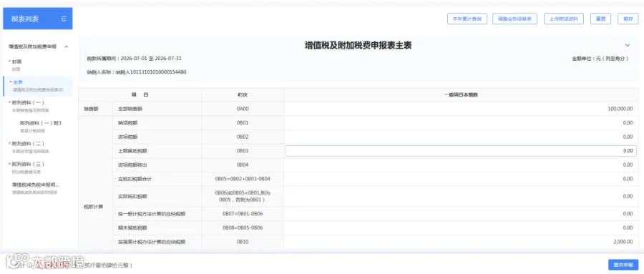Toggle the 报表列表 sidebar menu icon
Viewport: 644px width, 274px height.
(64, 19)
